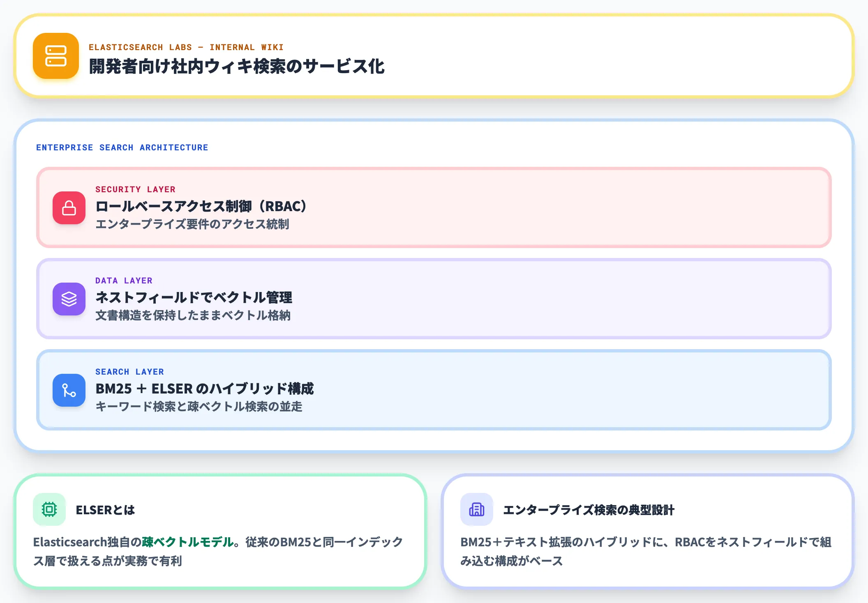Screen dimensions: 868x603
Task: Click the DATA LAYER label
Action: (x=124, y=281)
